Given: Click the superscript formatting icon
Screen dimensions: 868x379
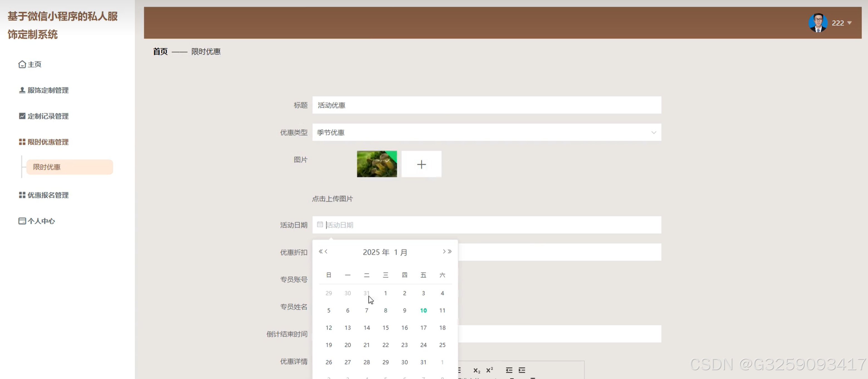Looking at the screenshot, I should point(489,370).
